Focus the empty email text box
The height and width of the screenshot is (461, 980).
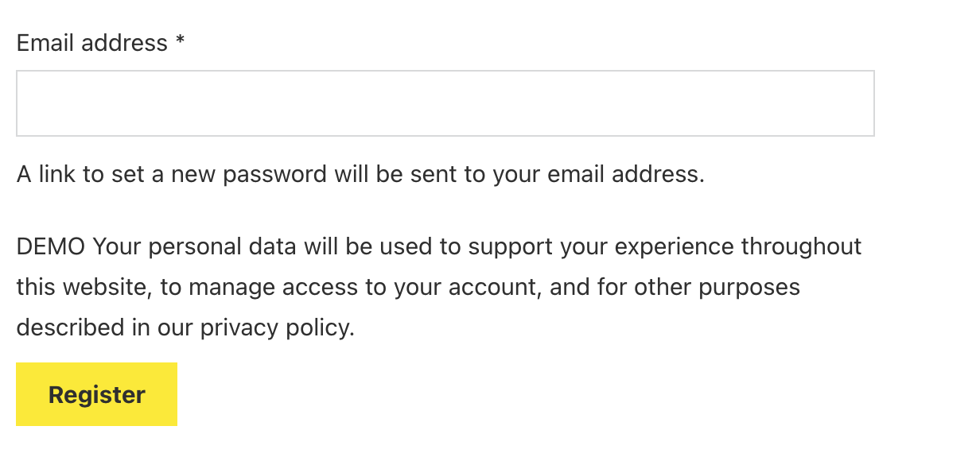tap(445, 103)
